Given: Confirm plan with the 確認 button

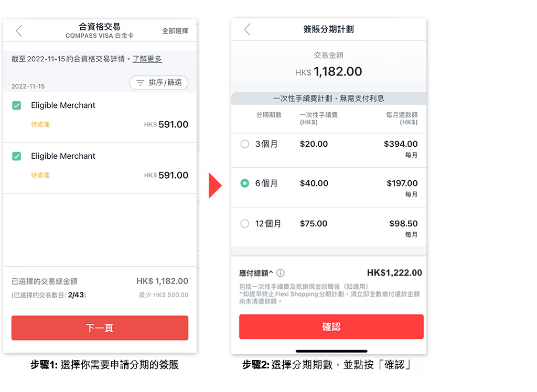Looking at the screenshot, I should pyautogui.click(x=331, y=326).
